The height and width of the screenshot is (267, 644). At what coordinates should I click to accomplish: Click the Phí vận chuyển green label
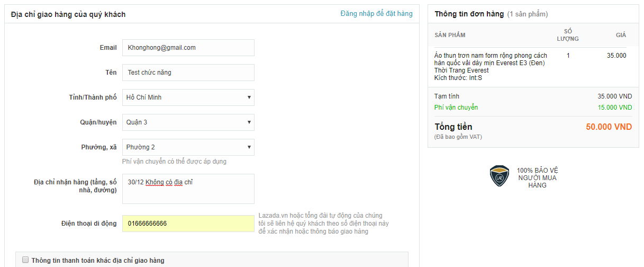click(456, 108)
